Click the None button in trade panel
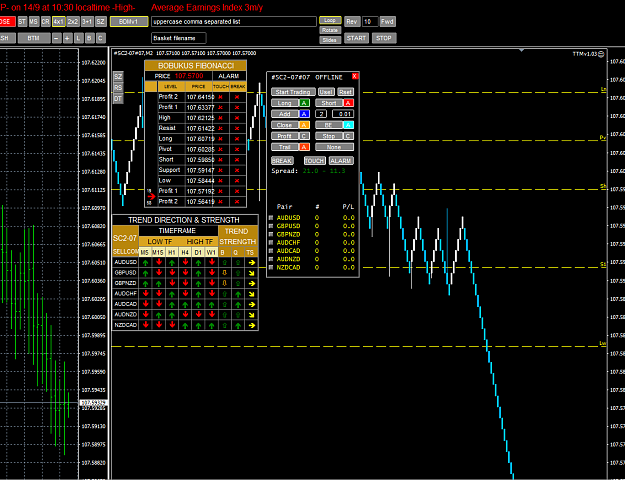 click(x=334, y=147)
